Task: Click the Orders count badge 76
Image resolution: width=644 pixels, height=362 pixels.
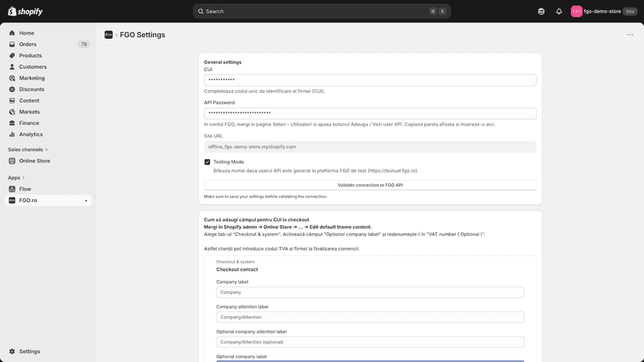Action: [x=84, y=44]
